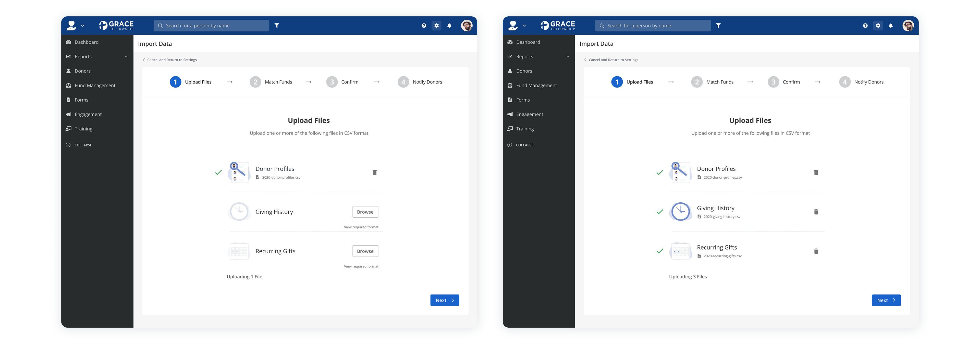Click person search field in right screen
This screenshot has height=344, width=980.
(x=652, y=26)
